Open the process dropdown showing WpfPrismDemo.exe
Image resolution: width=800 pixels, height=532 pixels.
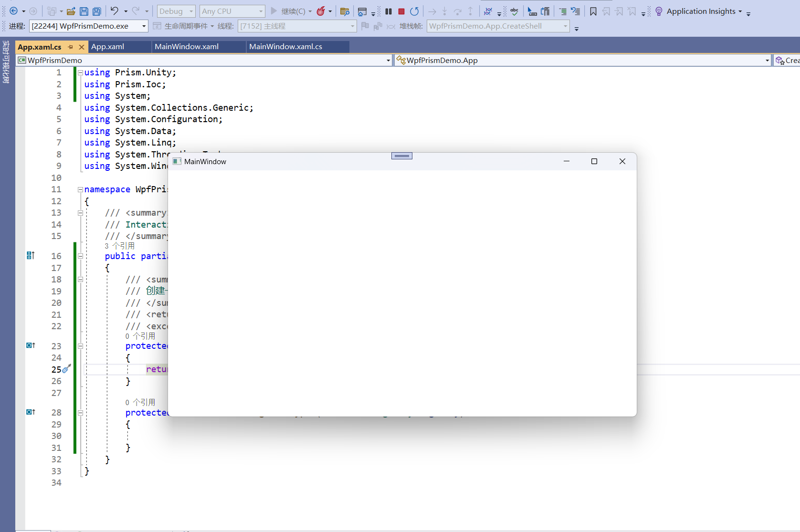coord(144,26)
